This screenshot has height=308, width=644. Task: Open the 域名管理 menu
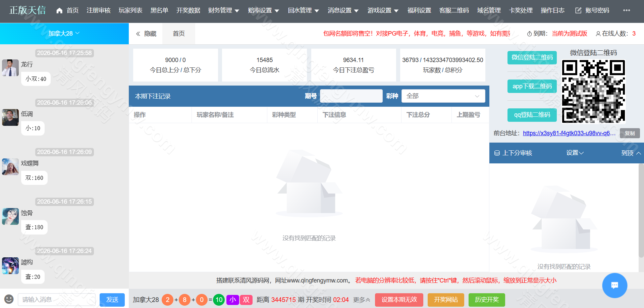[x=489, y=10]
